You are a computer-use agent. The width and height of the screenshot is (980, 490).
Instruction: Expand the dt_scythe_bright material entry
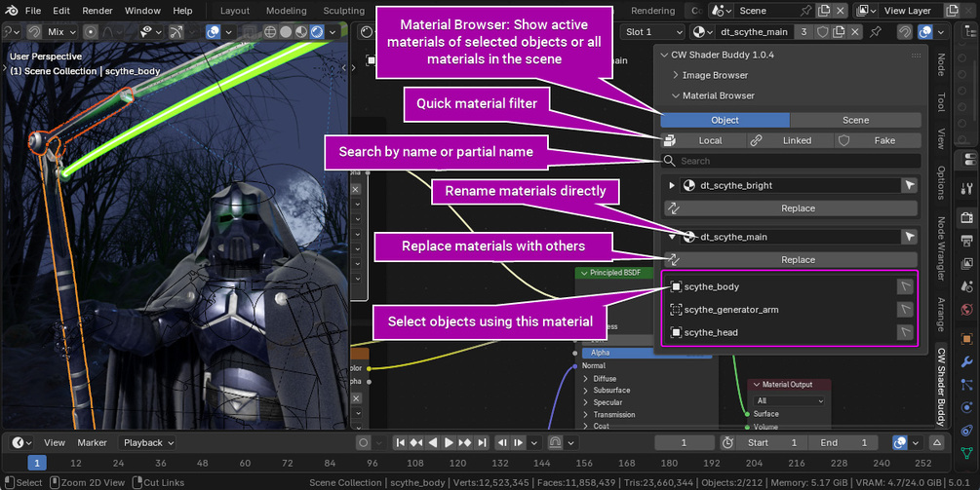tap(672, 185)
